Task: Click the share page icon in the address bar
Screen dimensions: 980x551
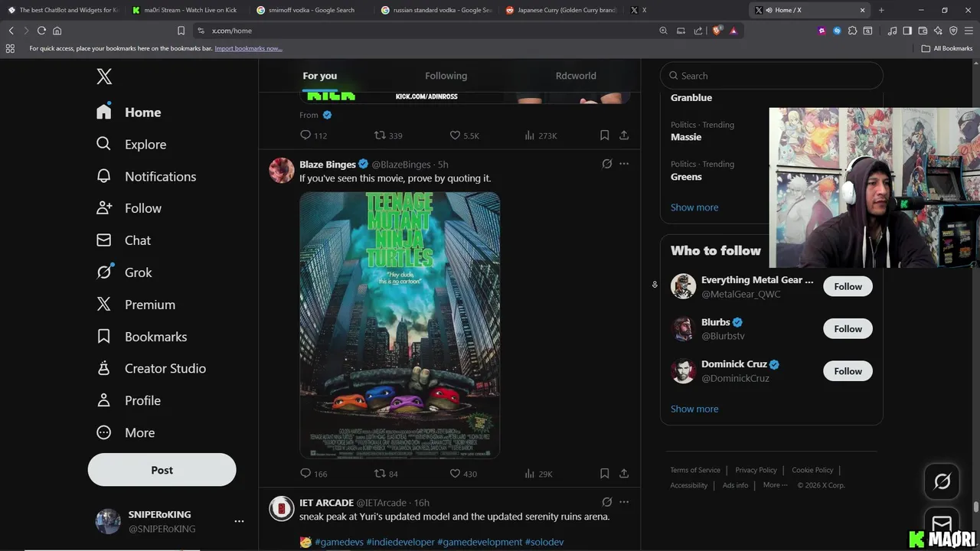Action: [x=698, y=31]
